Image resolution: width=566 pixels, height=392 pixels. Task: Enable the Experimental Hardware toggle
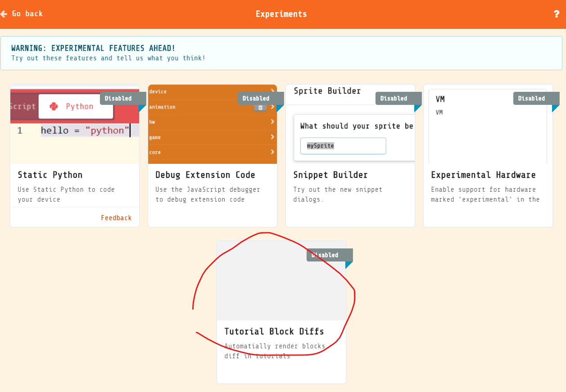click(x=531, y=98)
